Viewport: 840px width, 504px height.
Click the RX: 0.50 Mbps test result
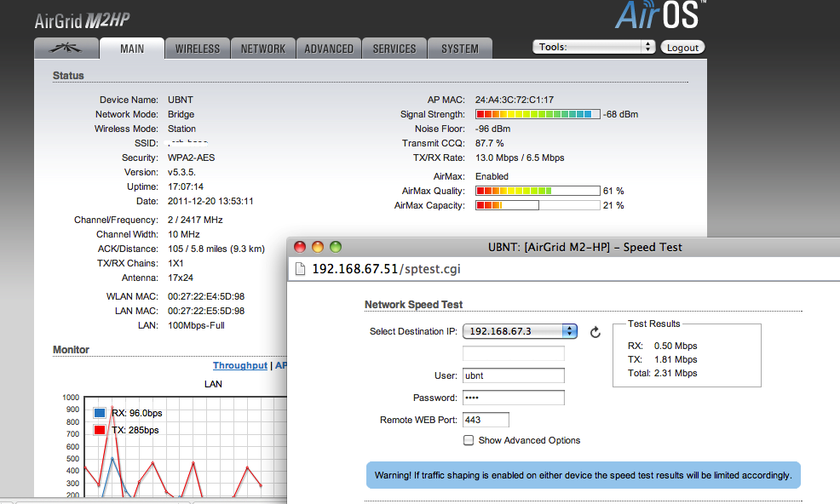pos(663,346)
